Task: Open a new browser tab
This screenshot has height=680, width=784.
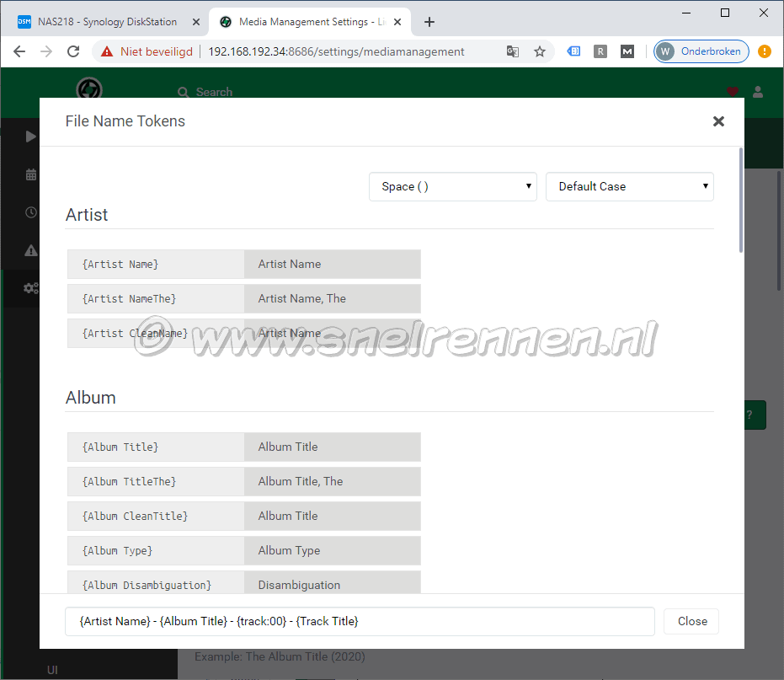Action: pyautogui.click(x=429, y=22)
